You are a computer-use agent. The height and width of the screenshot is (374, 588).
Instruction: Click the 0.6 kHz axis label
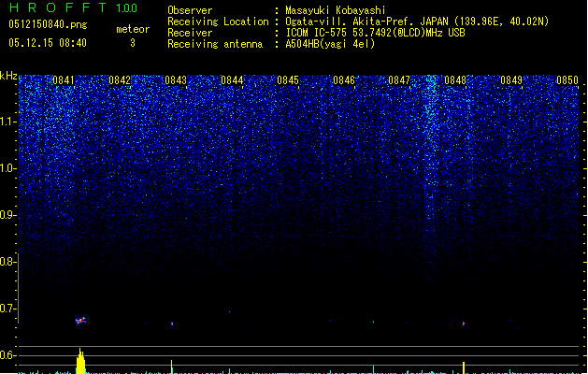pyautogui.click(x=8, y=355)
